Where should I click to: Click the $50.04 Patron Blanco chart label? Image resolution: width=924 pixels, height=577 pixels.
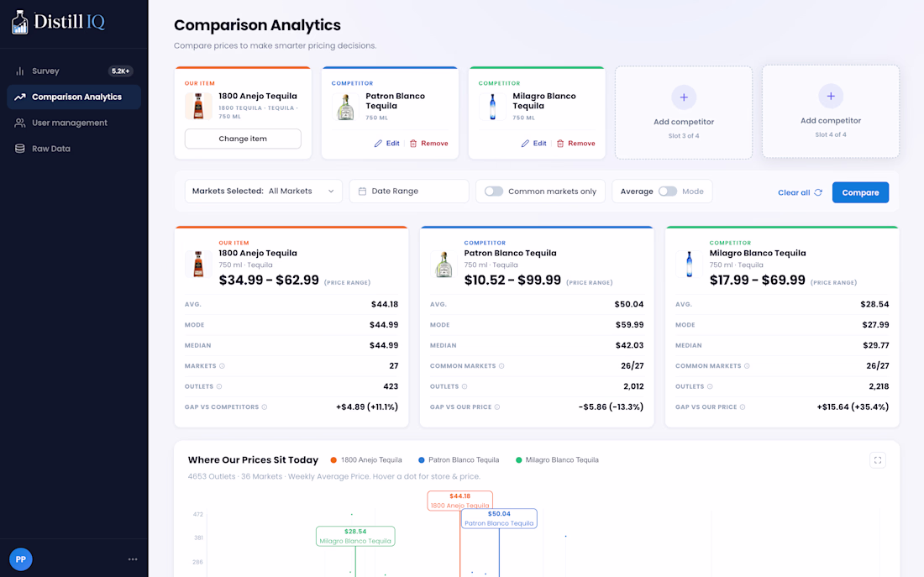pyautogui.click(x=499, y=518)
